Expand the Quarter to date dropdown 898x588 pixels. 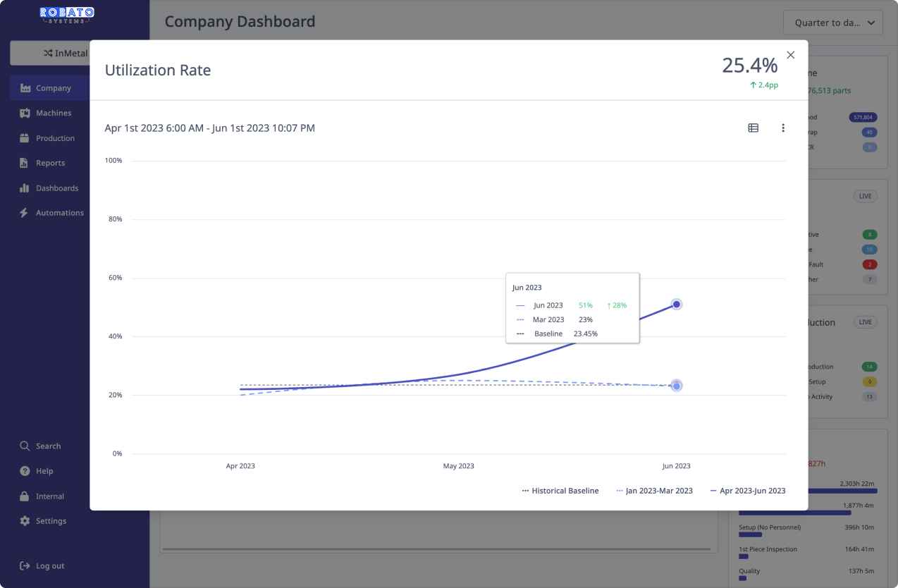point(832,23)
